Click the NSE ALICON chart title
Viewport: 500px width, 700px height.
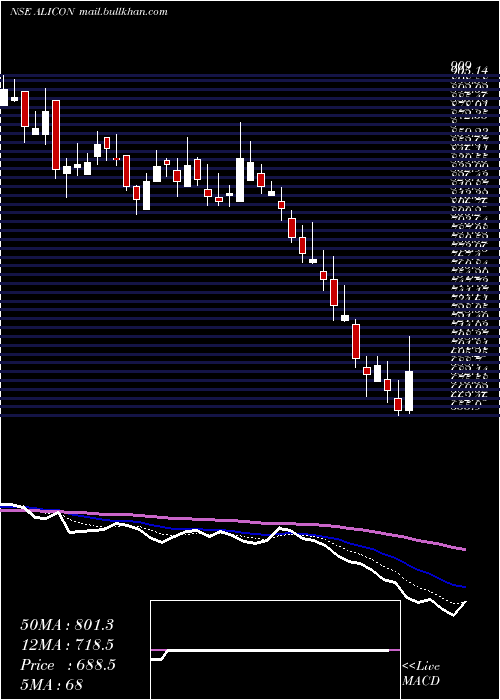(x=42, y=12)
